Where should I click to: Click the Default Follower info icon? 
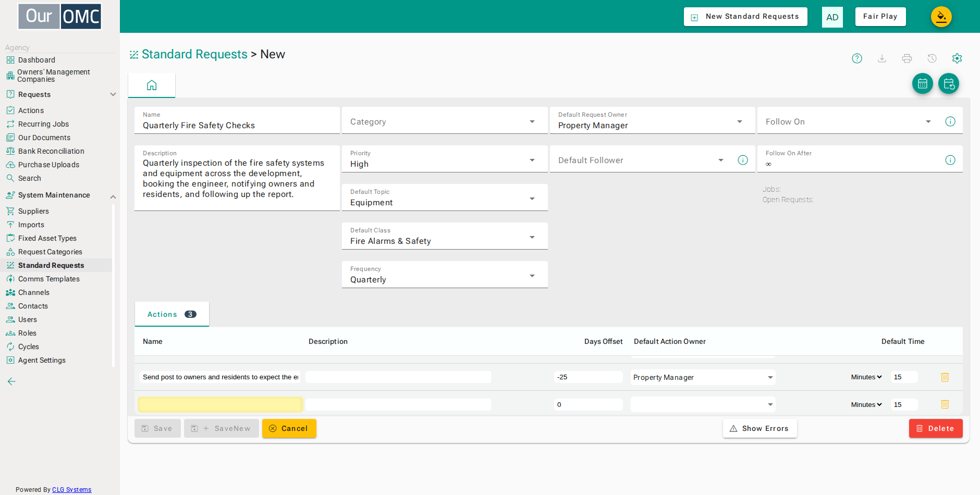pyautogui.click(x=743, y=160)
